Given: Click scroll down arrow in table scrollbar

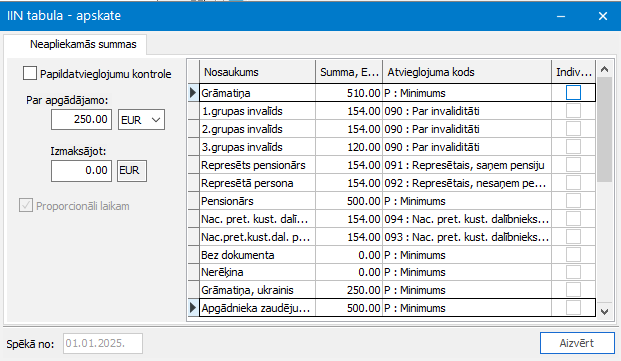Looking at the screenshot, I should [x=604, y=312].
